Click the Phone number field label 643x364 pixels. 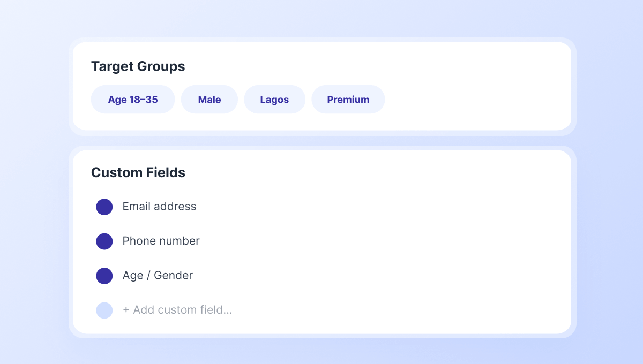click(x=161, y=241)
